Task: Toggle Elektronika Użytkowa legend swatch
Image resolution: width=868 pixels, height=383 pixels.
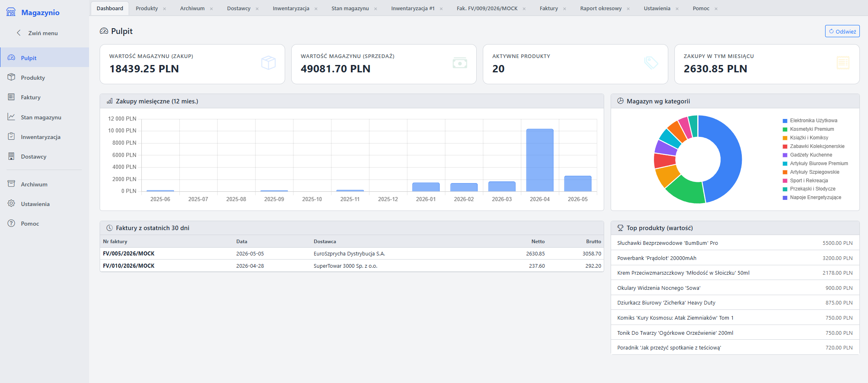Action: [785, 121]
